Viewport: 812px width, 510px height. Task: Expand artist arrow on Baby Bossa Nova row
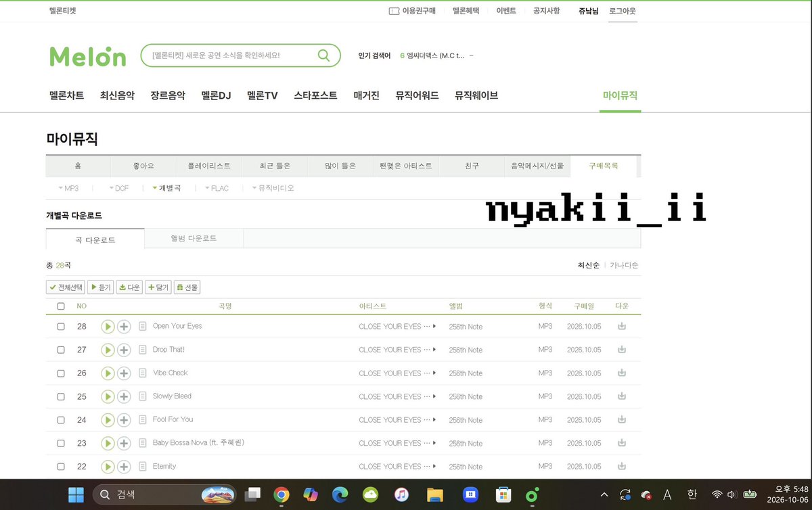tap(434, 443)
